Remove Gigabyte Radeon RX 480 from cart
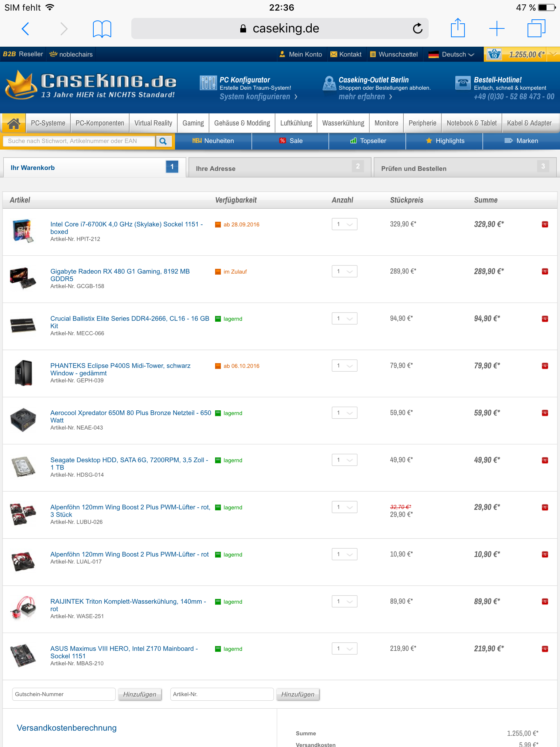This screenshot has height=747, width=560. pyautogui.click(x=545, y=271)
